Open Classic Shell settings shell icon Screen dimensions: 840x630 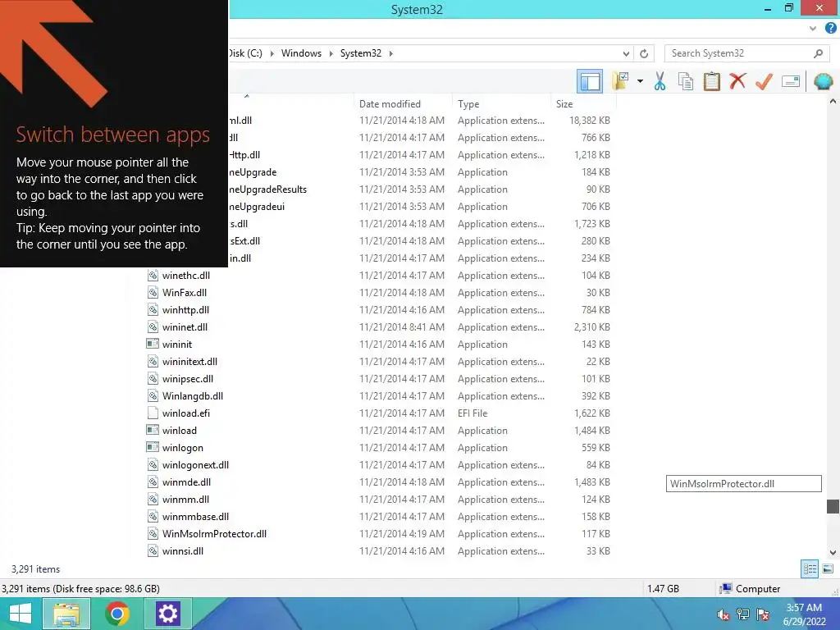[x=823, y=81]
